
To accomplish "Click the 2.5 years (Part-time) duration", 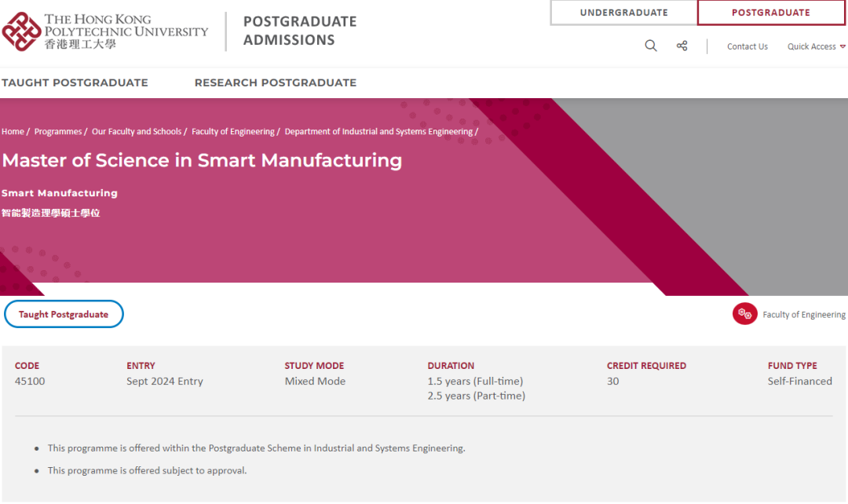I will pos(477,396).
